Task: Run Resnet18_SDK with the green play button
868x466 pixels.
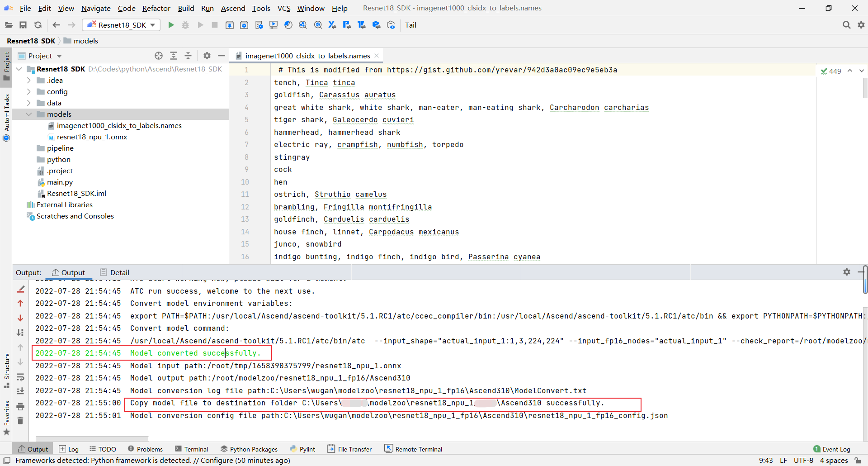Action: pos(171,25)
